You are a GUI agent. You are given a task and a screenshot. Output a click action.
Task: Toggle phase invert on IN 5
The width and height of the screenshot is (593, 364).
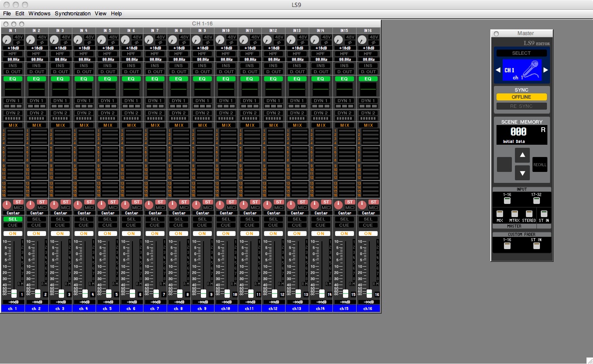(113, 43)
